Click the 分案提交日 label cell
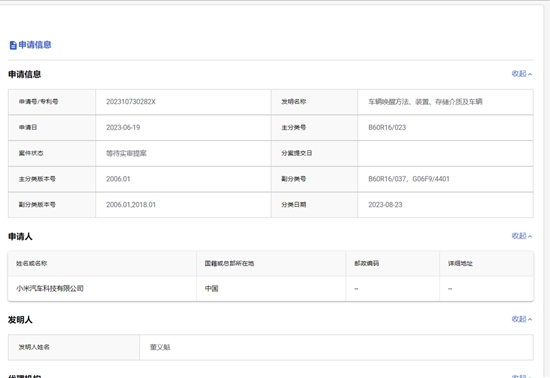 pyautogui.click(x=314, y=153)
